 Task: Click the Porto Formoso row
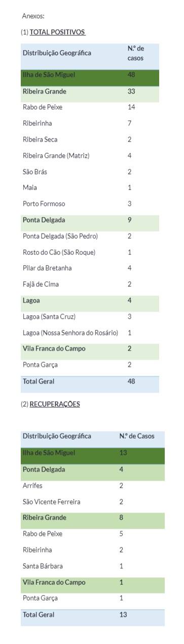pyautogui.click(x=90, y=204)
